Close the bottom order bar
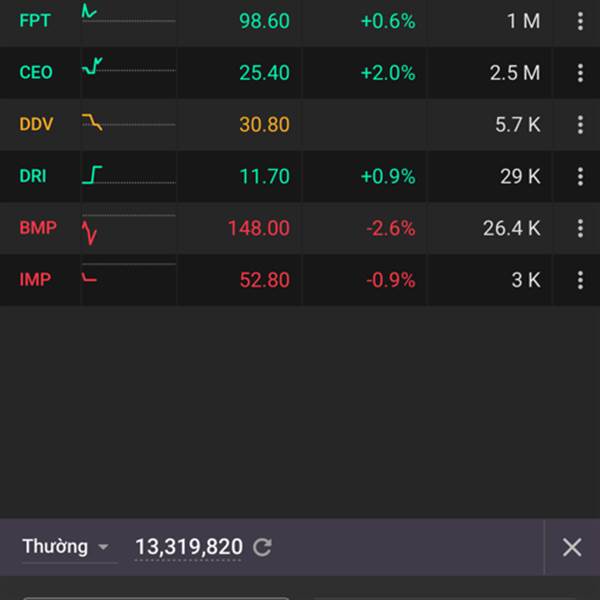Screen dimensions: 600x600 (x=571, y=547)
